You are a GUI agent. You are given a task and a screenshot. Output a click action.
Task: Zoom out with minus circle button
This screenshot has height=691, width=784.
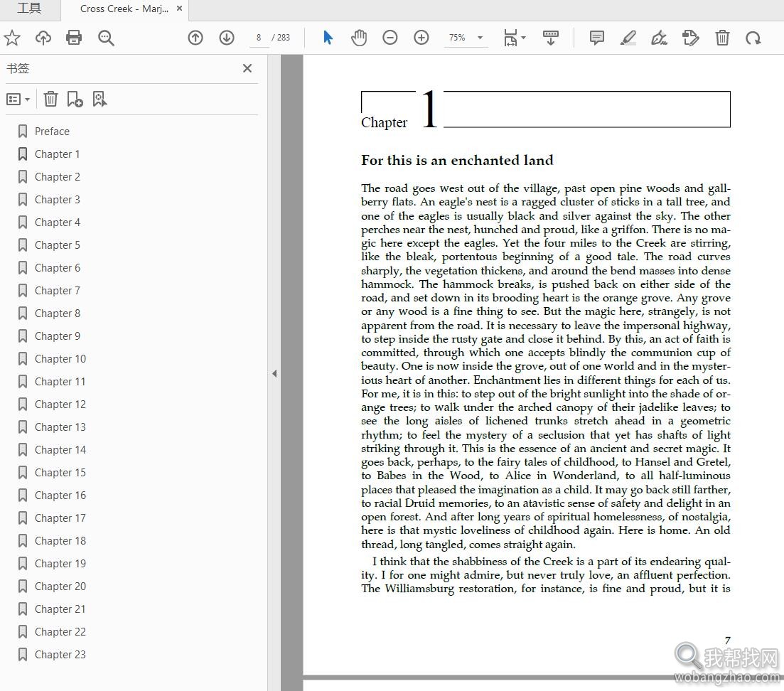tap(390, 38)
